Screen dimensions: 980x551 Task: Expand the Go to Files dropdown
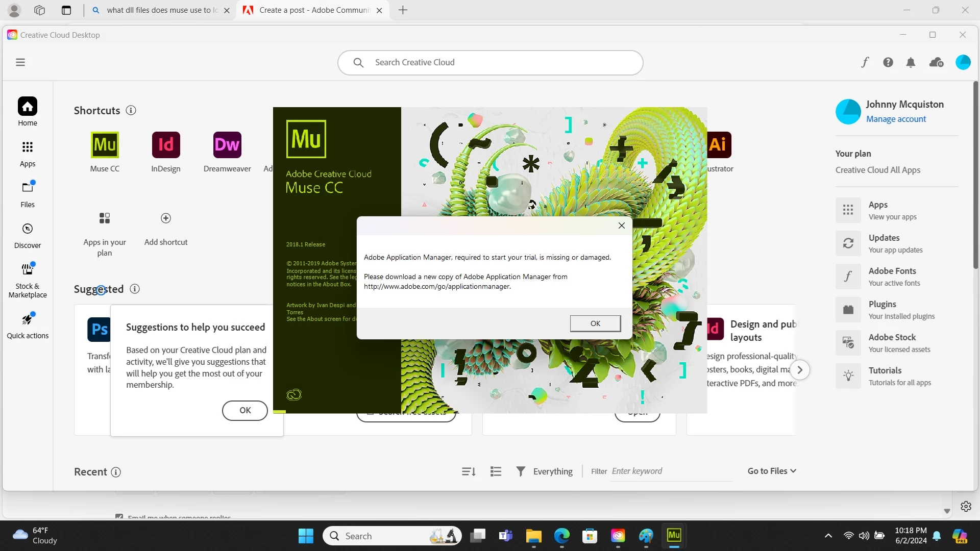(772, 471)
